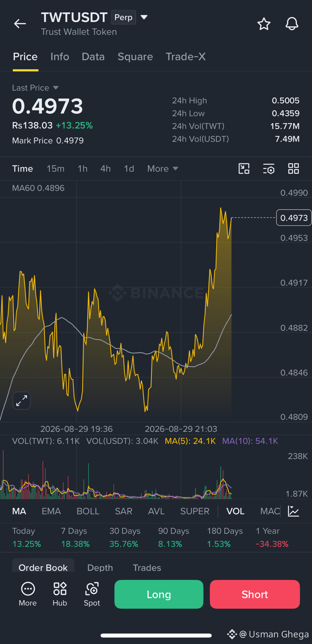Open the indicator chart settings icon
312x644 pixels.
point(294,511)
